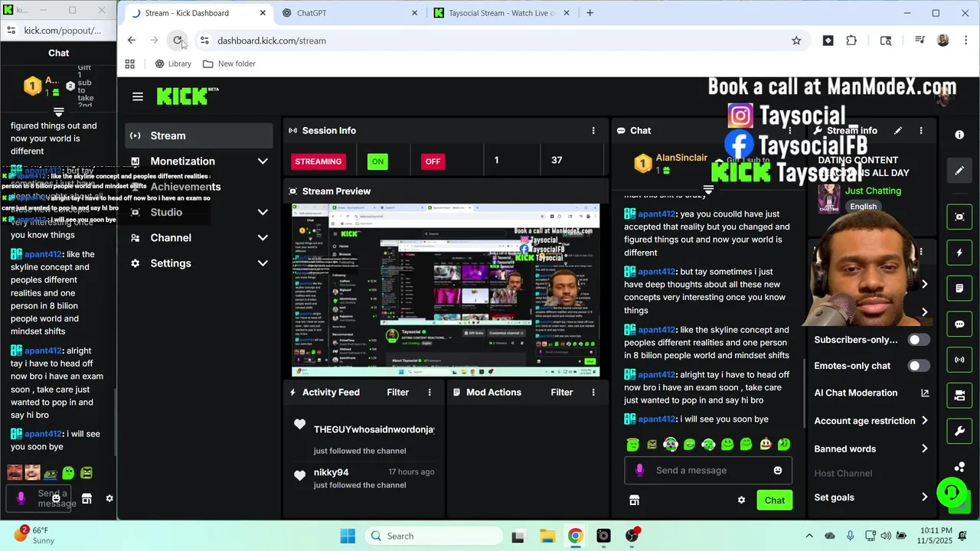
Task: Click the broadcast signal icon in right sidebar
Action: pyautogui.click(x=959, y=360)
